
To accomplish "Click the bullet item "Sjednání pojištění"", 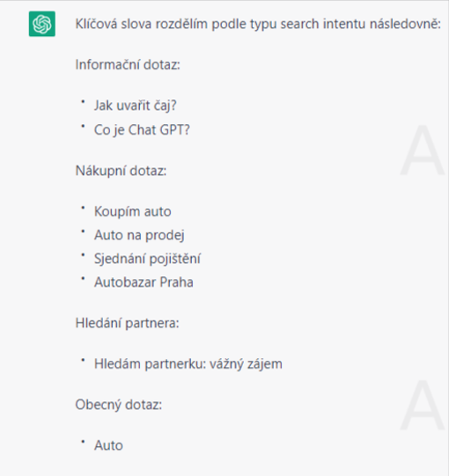I will pyautogui.click(x=147, y=259).
